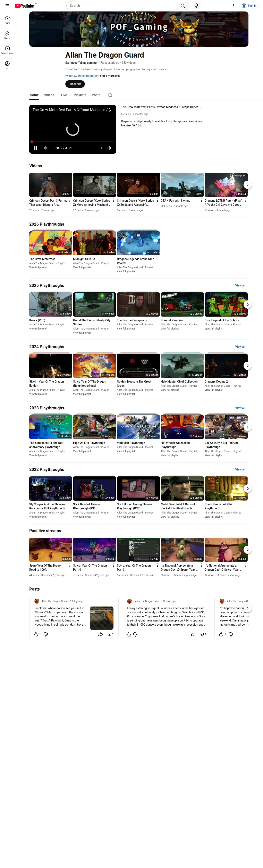The width and height of the screenshot is (263, 868).
Task: Open options for Spyro Road to 100% stream
Action: (70, 565)
